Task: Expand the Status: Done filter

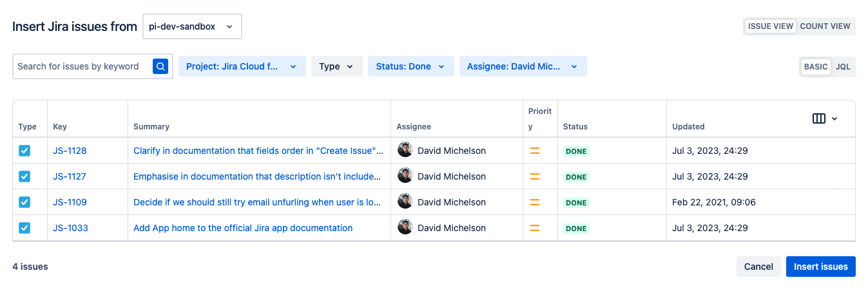Action: (410, 66)
